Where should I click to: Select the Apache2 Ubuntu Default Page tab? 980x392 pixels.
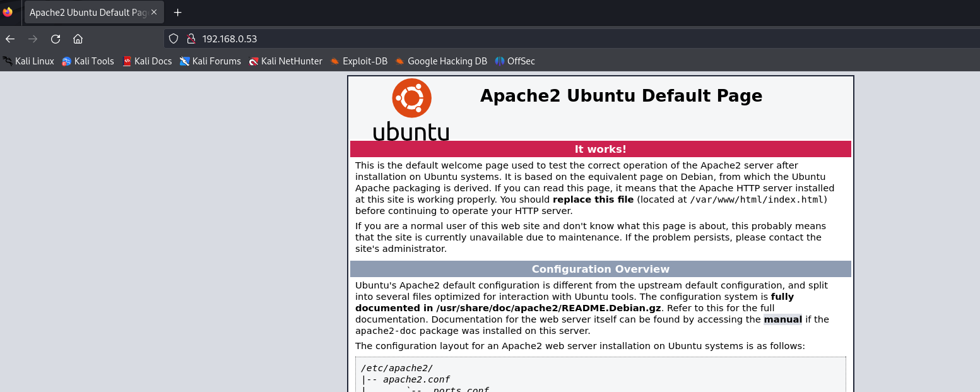tap(93, 12)
